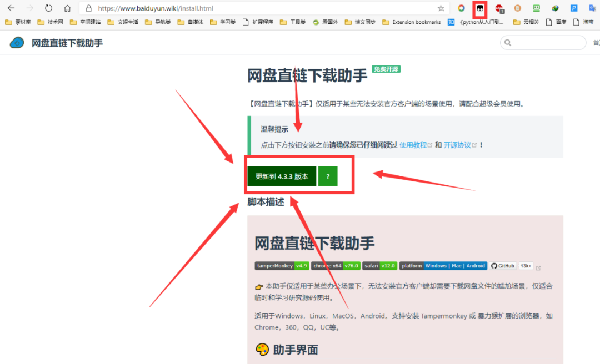The width and height of the screenshot is (600, 364).
Task: Open the 开源协议 link
Action: (x=457, y=145)
